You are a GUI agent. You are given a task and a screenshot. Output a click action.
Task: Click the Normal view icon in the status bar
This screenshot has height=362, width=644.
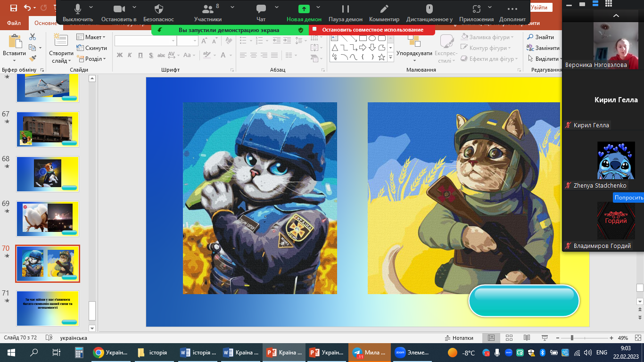(491, 338)
